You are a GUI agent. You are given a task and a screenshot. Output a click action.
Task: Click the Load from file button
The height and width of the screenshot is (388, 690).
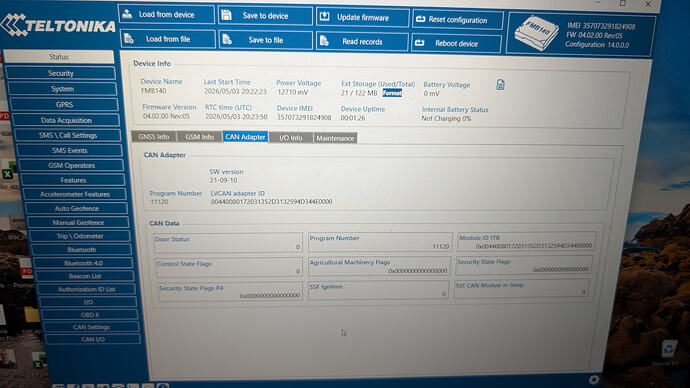(x=168, y=39)
